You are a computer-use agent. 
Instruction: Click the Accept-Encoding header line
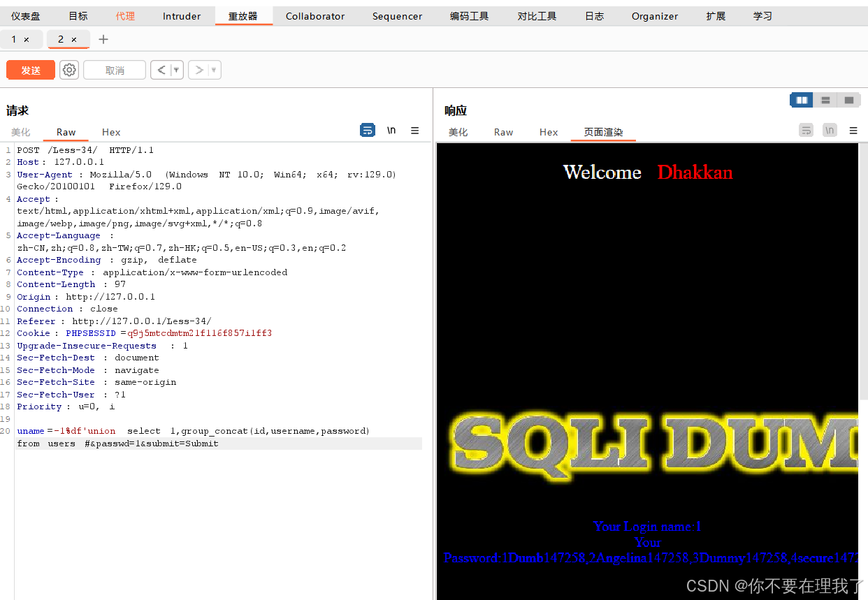click(106, 260)
